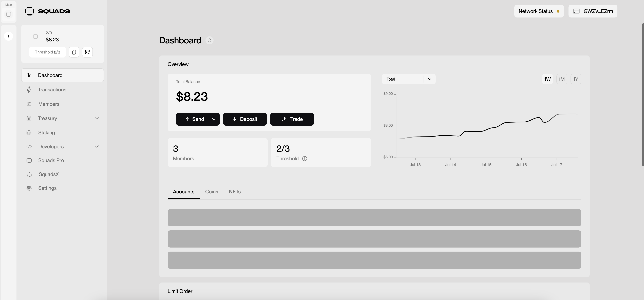Click the Deposit button

click(x=245, y=119)
